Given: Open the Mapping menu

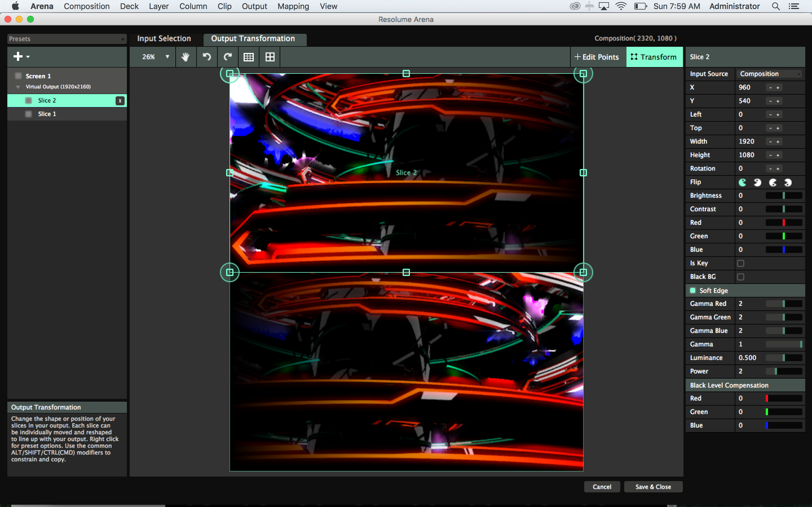Looking at the screenshot, I should (293, 6).
